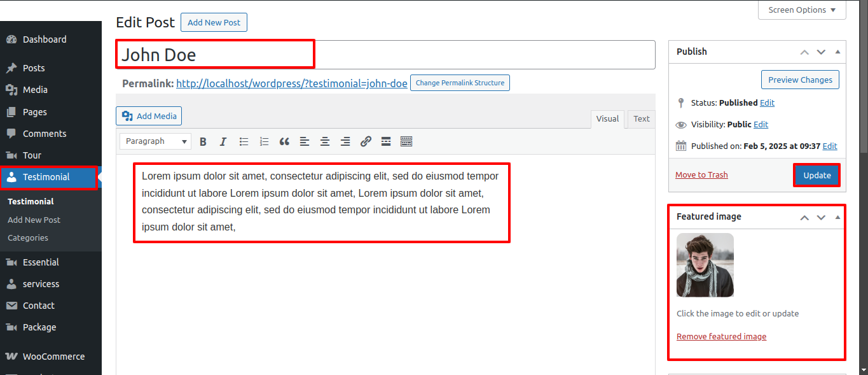Apply blockquote formatting

284,141
